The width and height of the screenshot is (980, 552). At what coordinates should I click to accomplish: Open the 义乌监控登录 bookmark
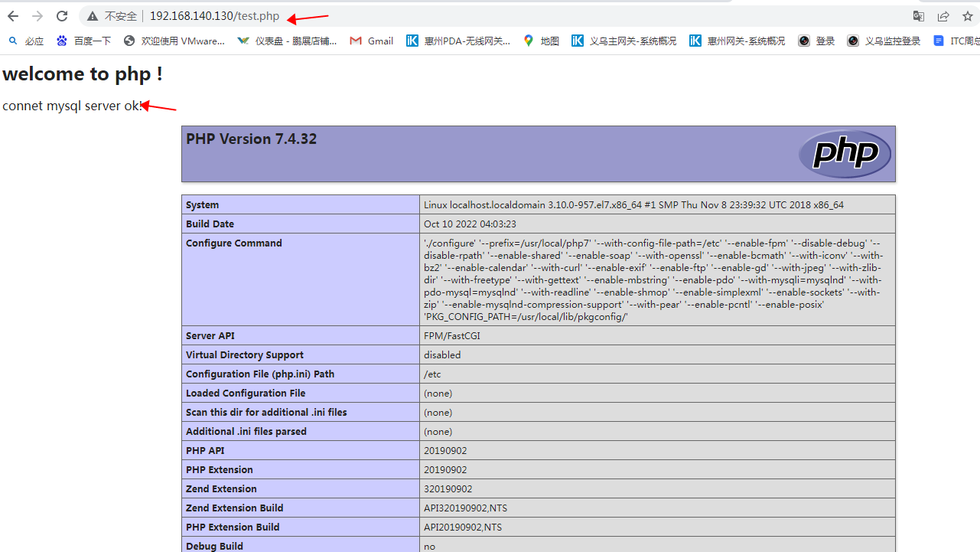coord(884,41)
